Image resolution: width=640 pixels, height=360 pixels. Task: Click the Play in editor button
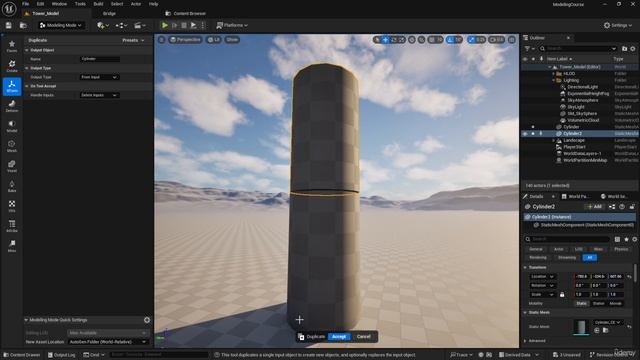164,25
